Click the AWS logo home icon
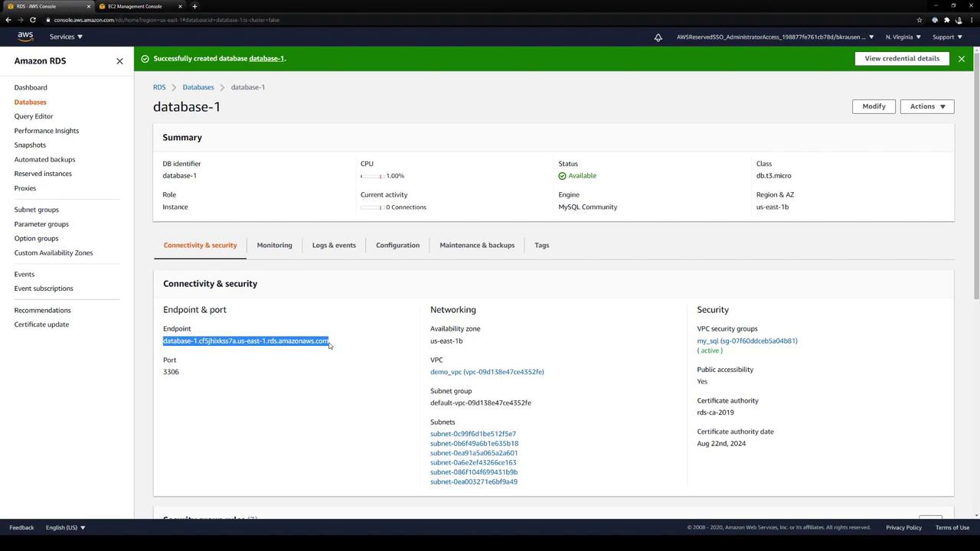This screenshot has width=980, height=551. (x=25, y=37)
